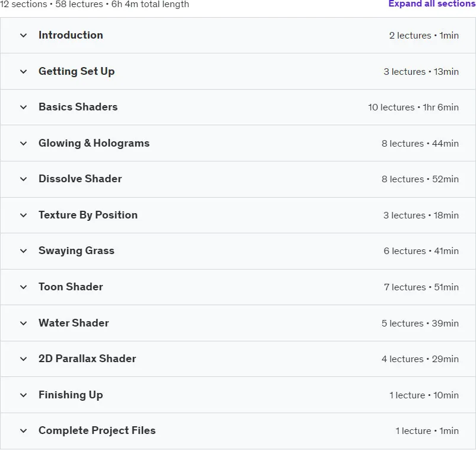Click the Water Shader chevron
The width and height of the screenshot is (476, 450).
23,323
